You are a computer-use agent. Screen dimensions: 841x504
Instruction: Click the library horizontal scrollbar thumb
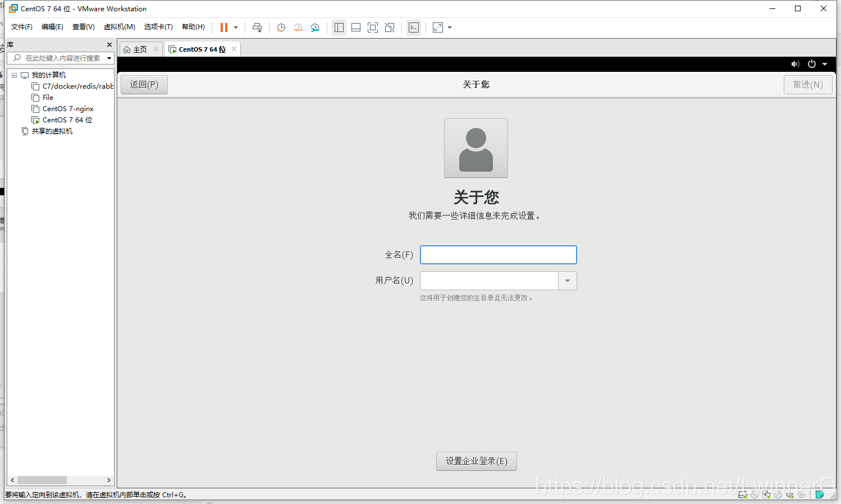pyautogui.click(x=42, y=480)
